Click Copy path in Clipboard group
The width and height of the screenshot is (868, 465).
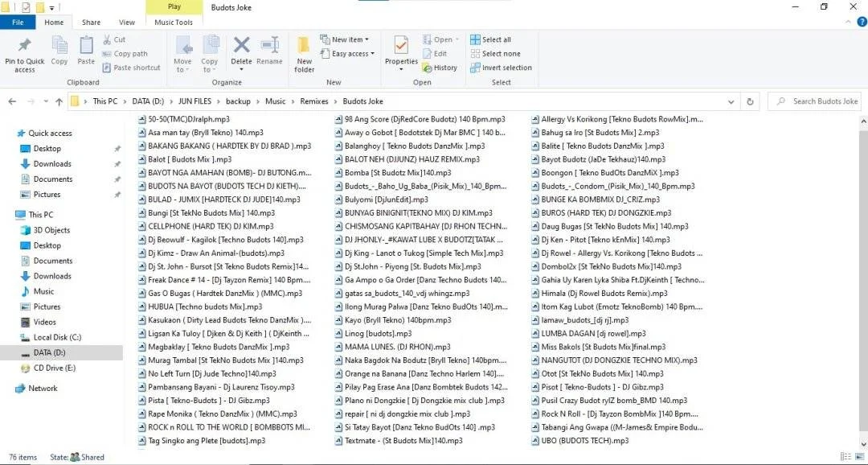pyautogui.click(x=125, y=54)
